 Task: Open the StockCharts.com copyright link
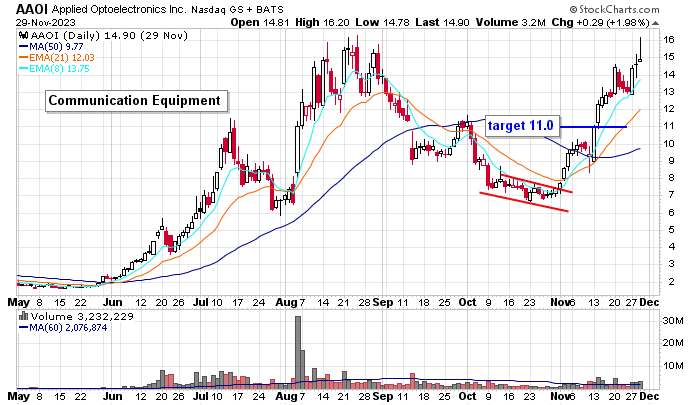point(614,9)
